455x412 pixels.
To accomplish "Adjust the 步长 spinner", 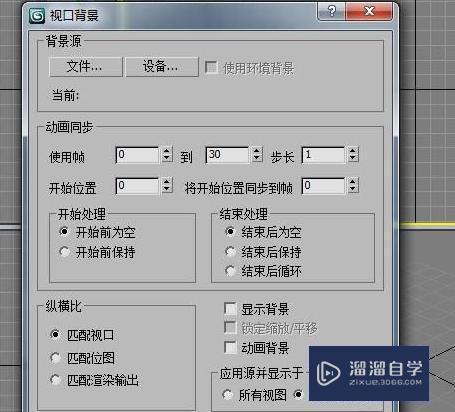I will pyautogui.click(x=353, y=155).
